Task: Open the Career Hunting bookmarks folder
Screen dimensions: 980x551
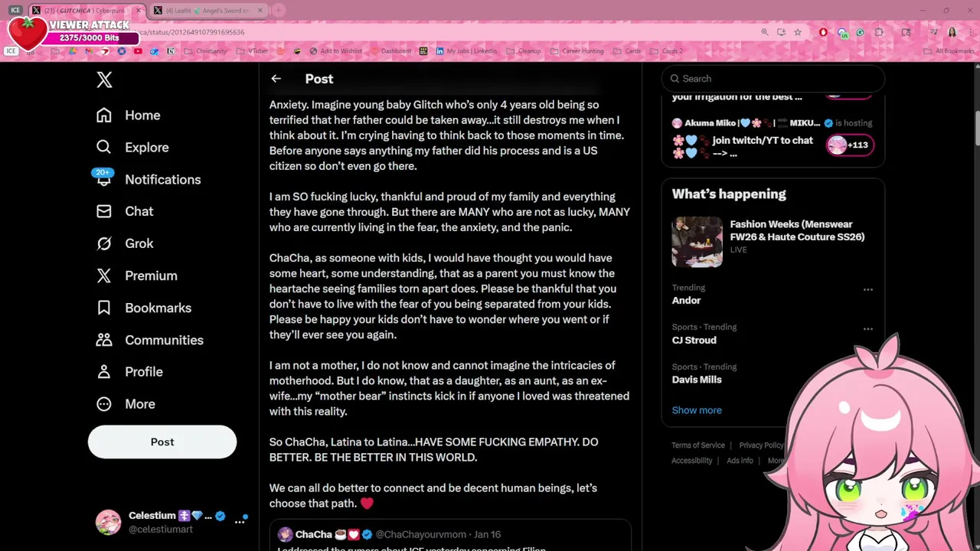Action: click(578, 51)
